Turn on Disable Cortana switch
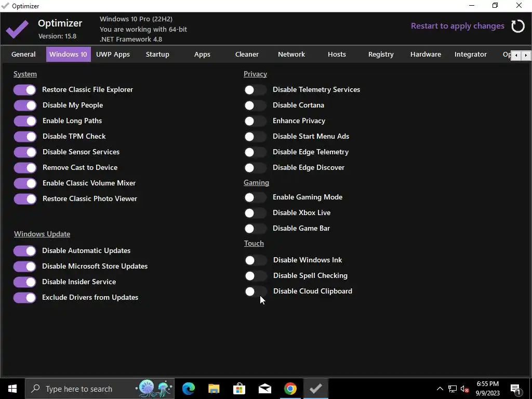532x399 pixels. coord(255,105)
